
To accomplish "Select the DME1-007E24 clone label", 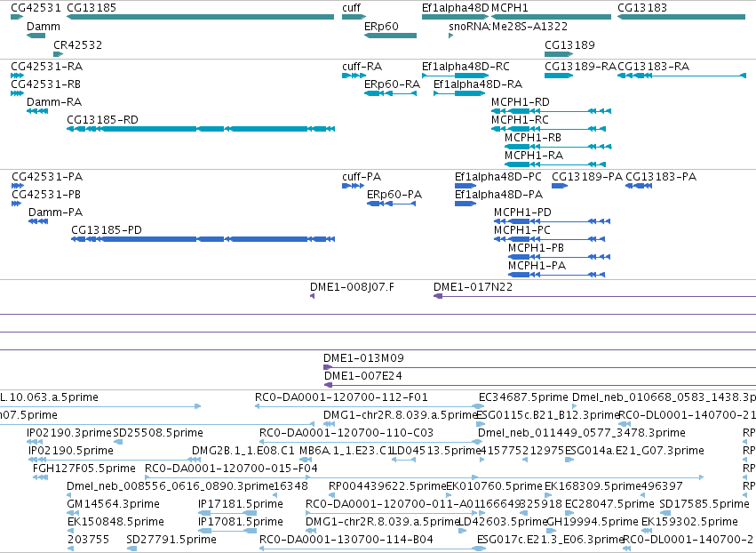I will tap(363, 376).
